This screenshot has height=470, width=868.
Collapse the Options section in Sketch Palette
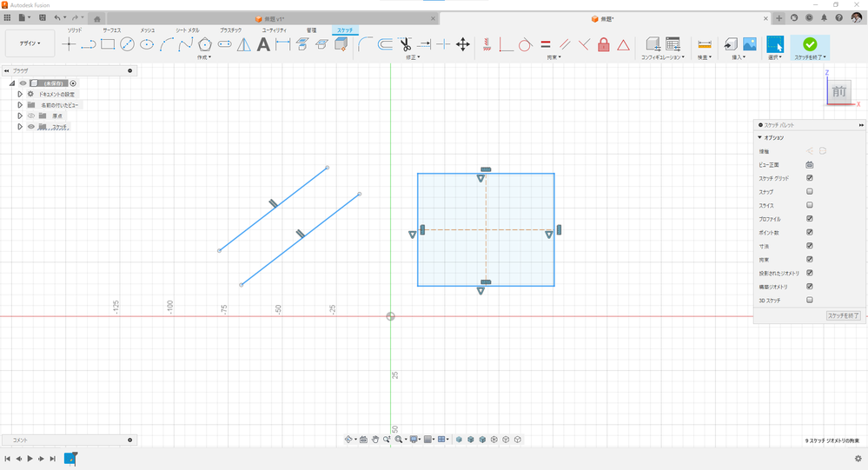[x=760, y=137]
